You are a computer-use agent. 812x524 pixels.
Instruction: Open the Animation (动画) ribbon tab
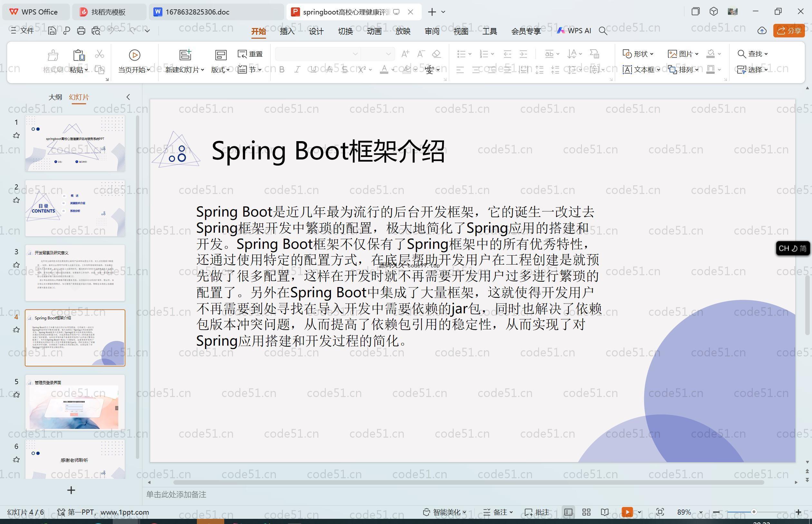coord(374,31)
